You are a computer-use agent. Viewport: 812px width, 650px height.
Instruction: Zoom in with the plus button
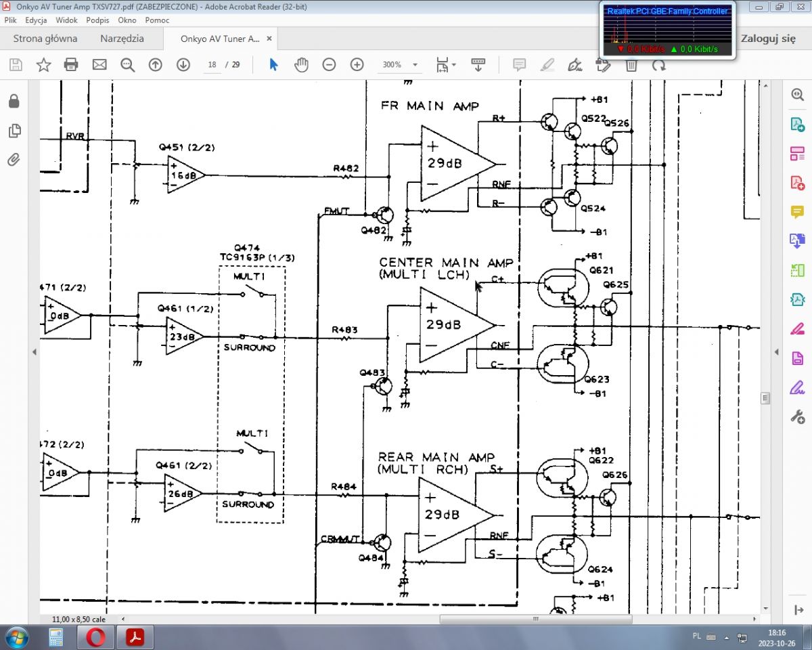click(357, 64)
